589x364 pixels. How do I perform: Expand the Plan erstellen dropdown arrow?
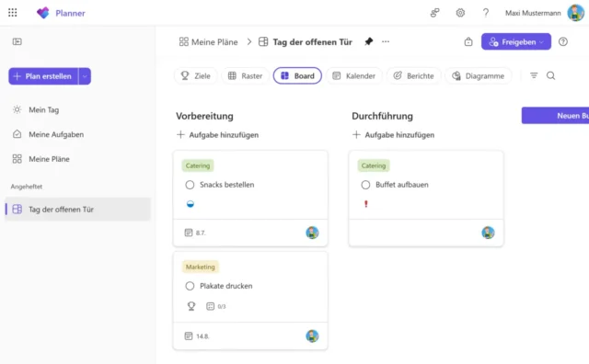pyautogui.click(x=85, y=76)
